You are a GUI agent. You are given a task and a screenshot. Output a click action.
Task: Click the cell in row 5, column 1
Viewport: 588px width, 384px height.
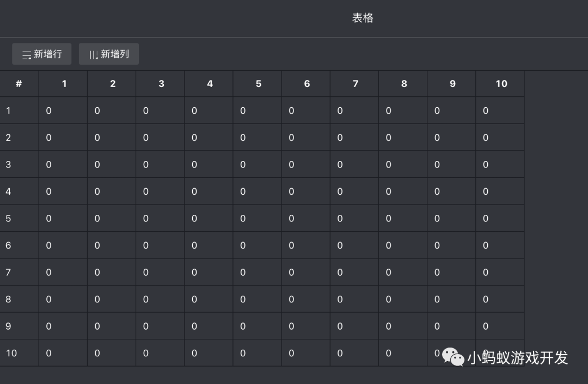click(x=63, y=219)
